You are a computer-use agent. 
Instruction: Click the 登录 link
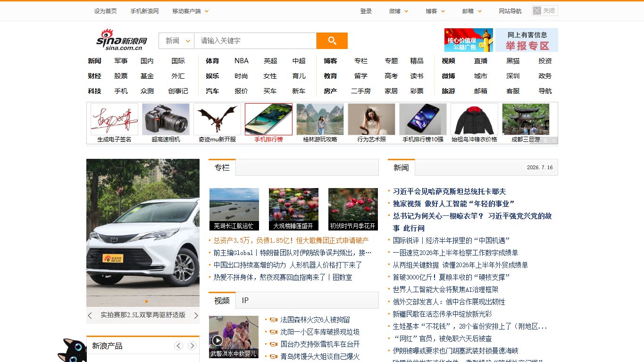coord(366,11)
